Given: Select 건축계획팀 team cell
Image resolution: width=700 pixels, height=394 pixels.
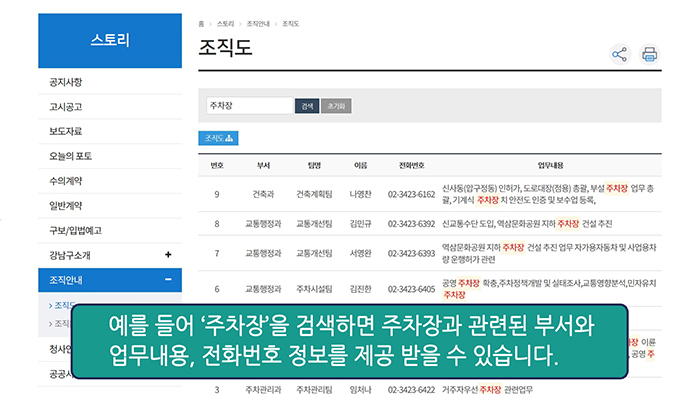Looking at the screenshot, I should pyautogui.click(x=314, y=195).
